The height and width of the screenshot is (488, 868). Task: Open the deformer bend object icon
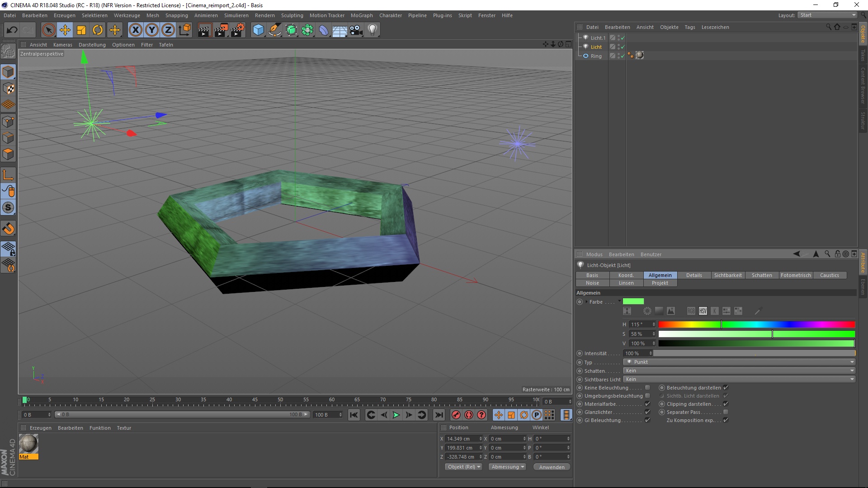pos(324,30)
